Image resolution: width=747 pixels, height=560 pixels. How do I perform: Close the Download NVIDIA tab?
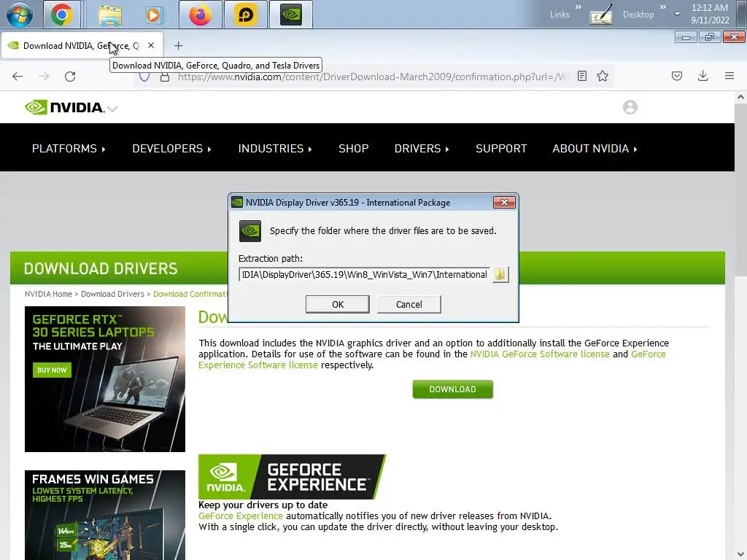151,45
